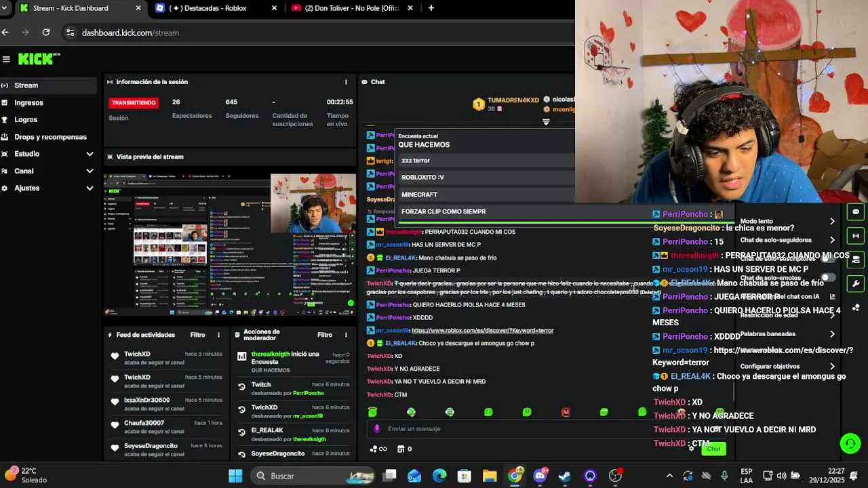
Task: Click Filtro in Feed de actividades
Action: 197,335
